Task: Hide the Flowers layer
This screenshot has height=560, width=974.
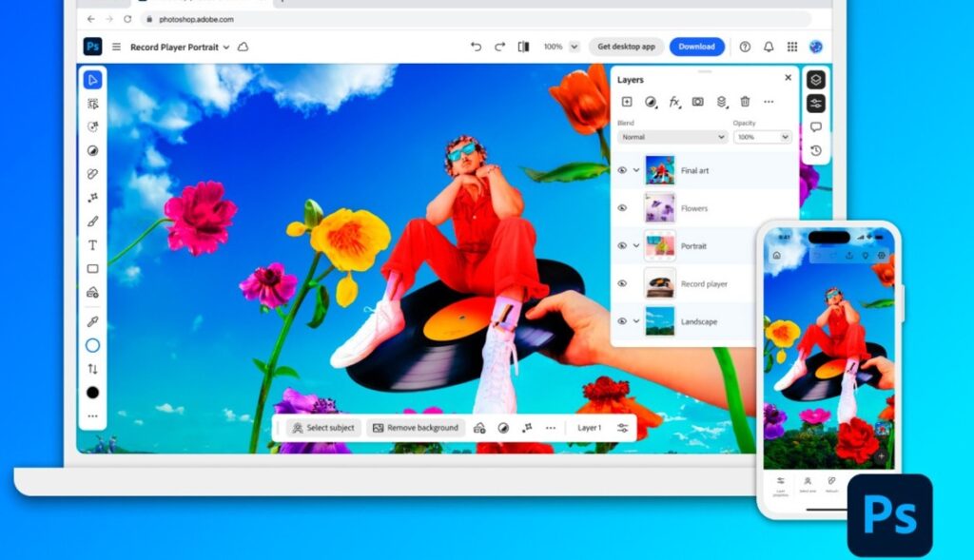Action: pyautogui.click(x=624, y=206)
